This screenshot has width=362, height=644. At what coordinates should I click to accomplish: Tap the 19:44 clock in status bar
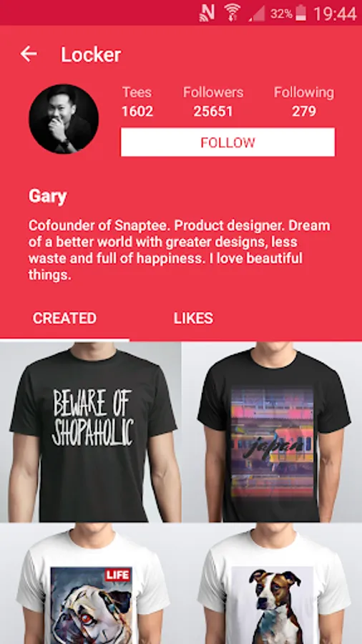335,14
